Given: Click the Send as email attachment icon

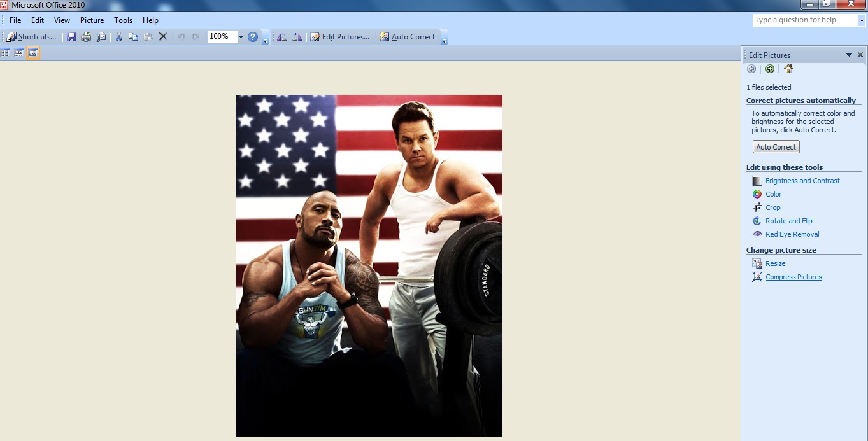Looking at the screenshot, I should [x=101, y=37].
